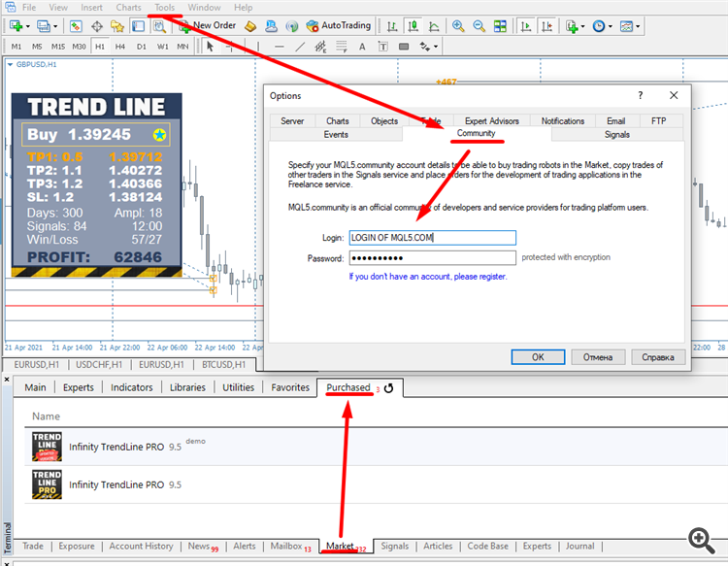Viewport: 728px width, 566px height.
Task: Open the Tools menu
Action: click(164, 8)
